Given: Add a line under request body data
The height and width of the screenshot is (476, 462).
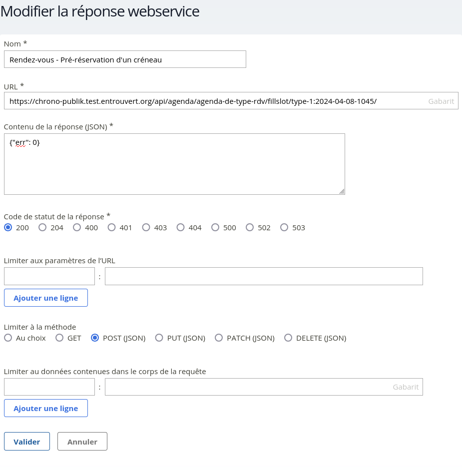Looking at the screenshot, I should 46,408.
